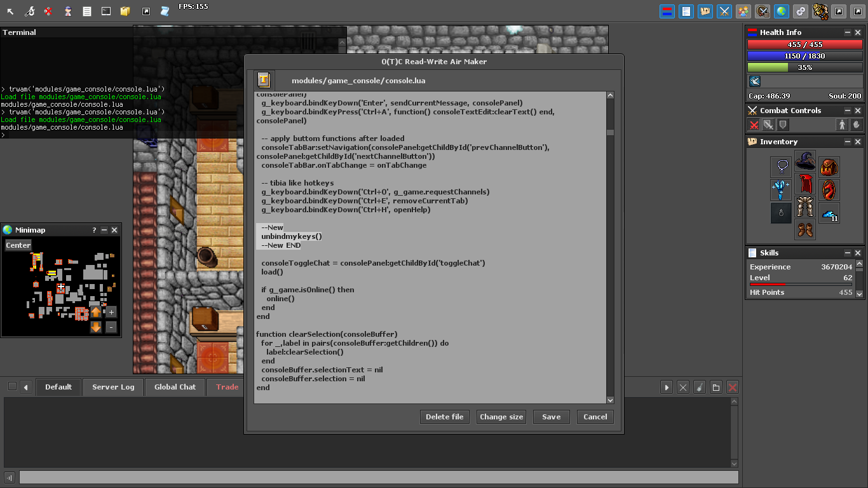Viewport: 868px width, 488px height.
Task: Toggle the Skills list button in top-right toolbar
Action: (x=686, y=11)
